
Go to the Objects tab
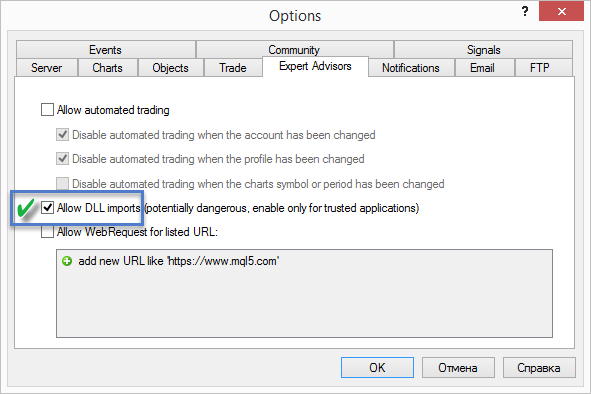click(x=170, y=68)
